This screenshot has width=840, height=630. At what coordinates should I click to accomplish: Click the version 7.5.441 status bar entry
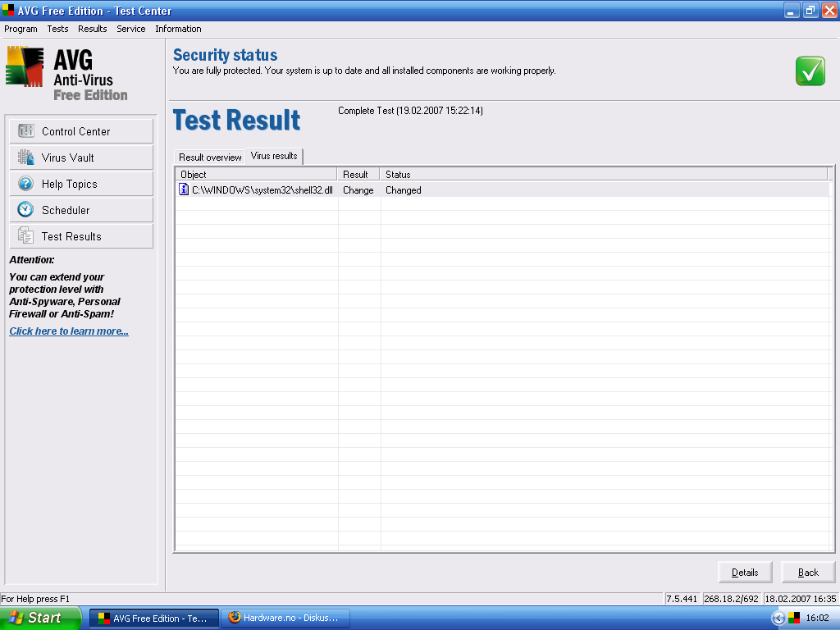click(682, 598)
